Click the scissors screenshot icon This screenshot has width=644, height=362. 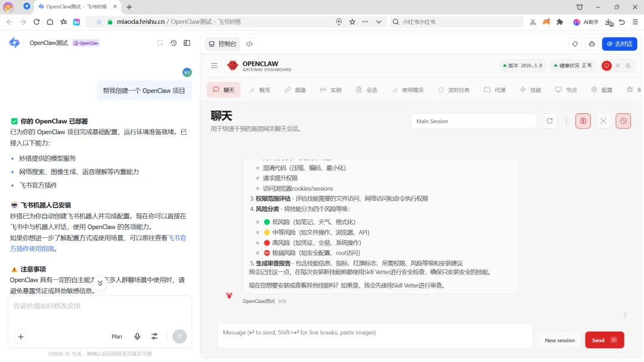click(x=532, y=22)
